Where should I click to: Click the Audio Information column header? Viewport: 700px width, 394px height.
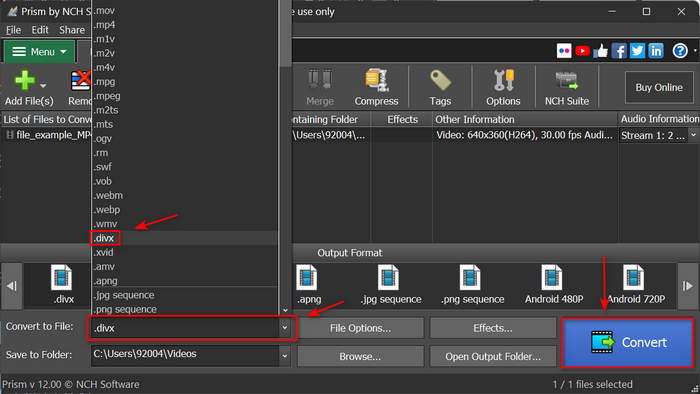click(659, 119)
